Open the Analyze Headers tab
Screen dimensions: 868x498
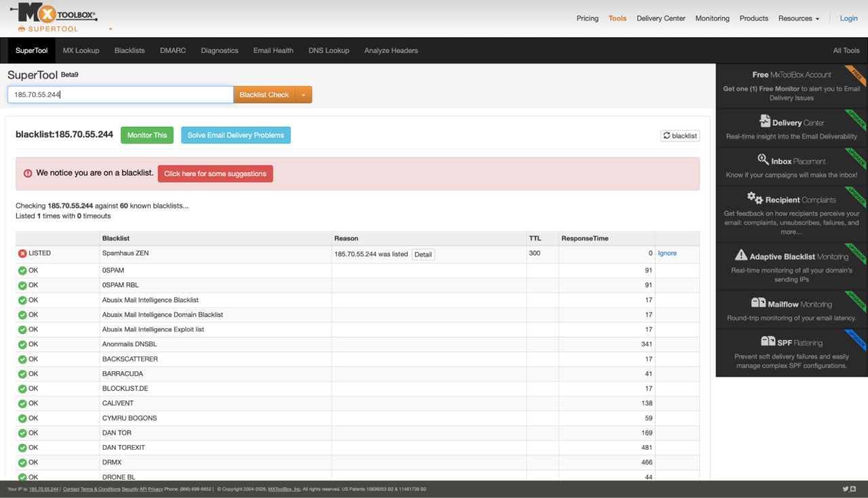[x=391, y=51]
